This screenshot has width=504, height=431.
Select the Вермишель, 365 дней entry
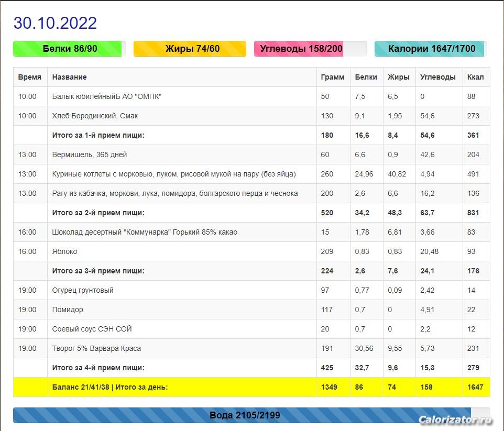point(90,154)
